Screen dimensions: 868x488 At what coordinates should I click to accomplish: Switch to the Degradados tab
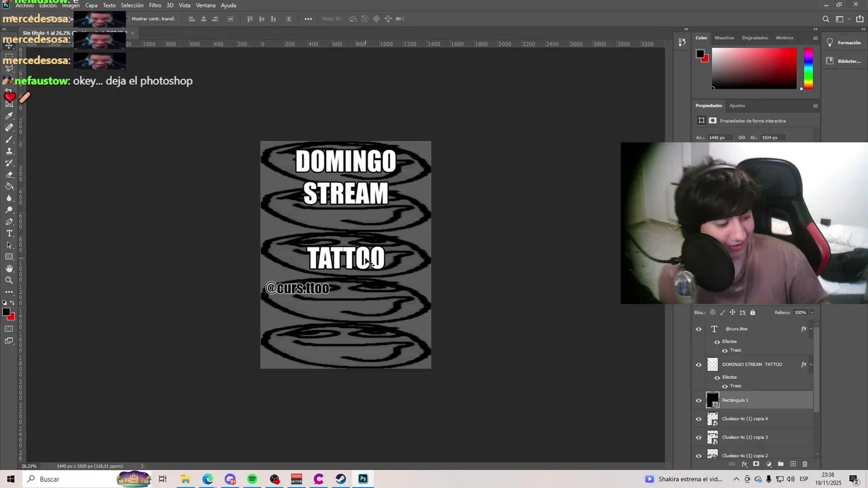pyautogui.click(x=755, y=38)
